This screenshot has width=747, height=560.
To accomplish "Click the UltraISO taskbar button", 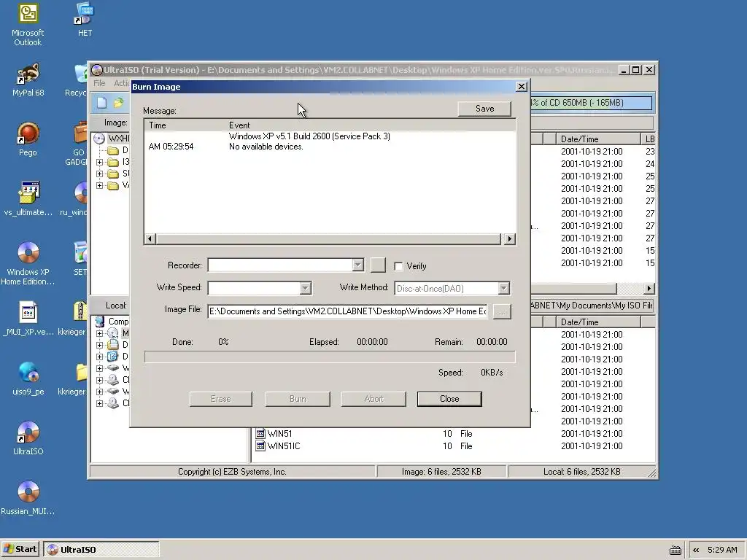I will tap(101, 550).
